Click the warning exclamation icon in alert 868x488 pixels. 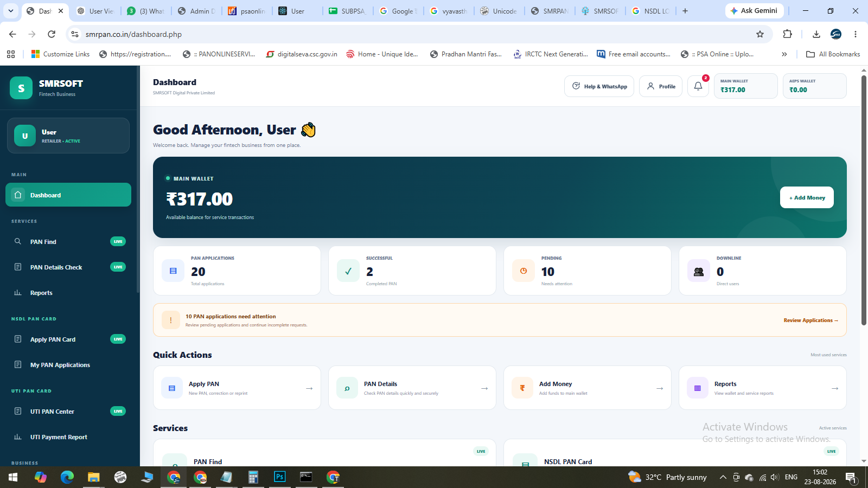171,320
